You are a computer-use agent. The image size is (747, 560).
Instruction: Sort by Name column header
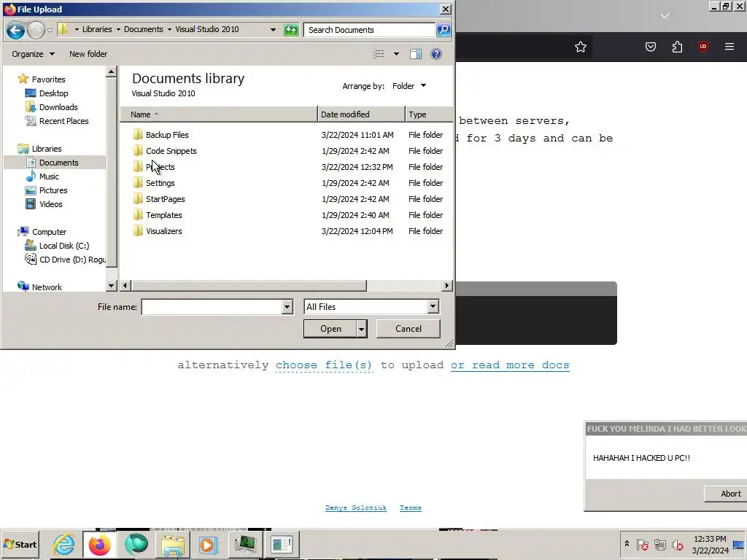pos(219,114)
